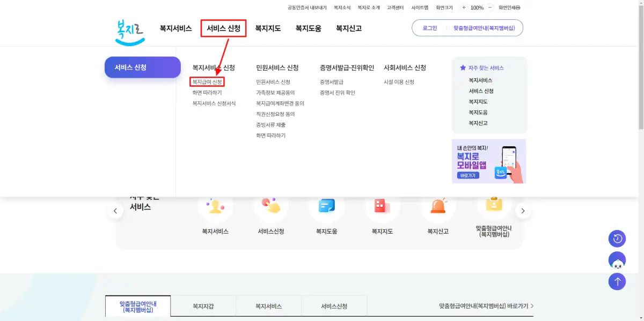
Task: Switch to bottom 서비스신청 tab
Action: (334, 307)
